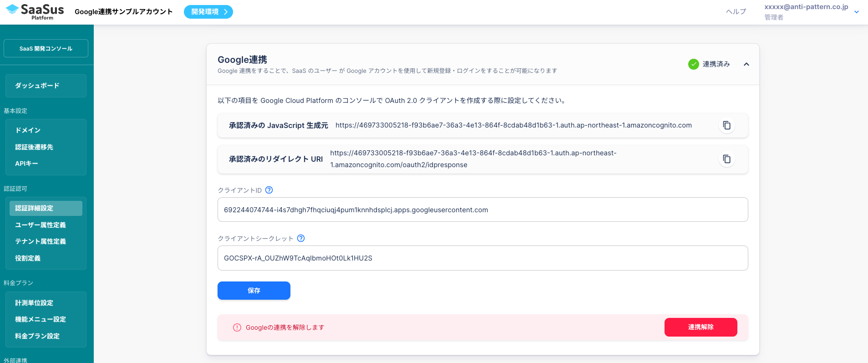
Task: Open 計測単位設定 in sidebar
Action: click(x=34, y=303)
